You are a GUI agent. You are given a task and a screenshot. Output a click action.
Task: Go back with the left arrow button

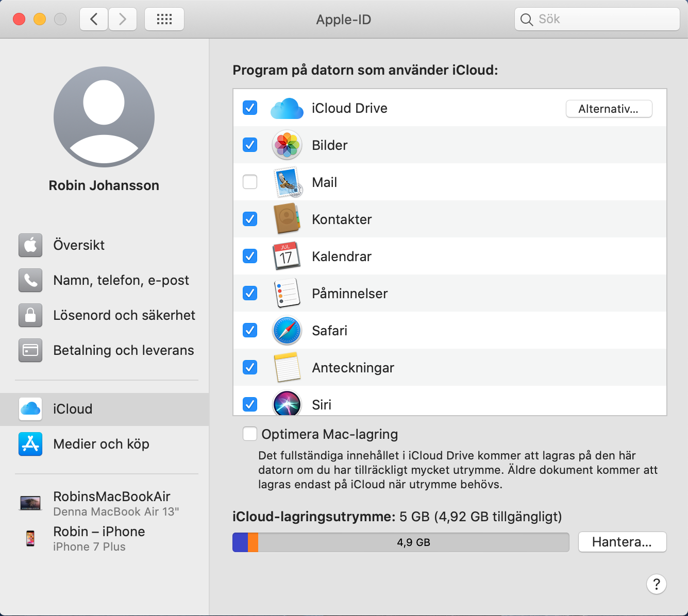(x=94, y=20)
